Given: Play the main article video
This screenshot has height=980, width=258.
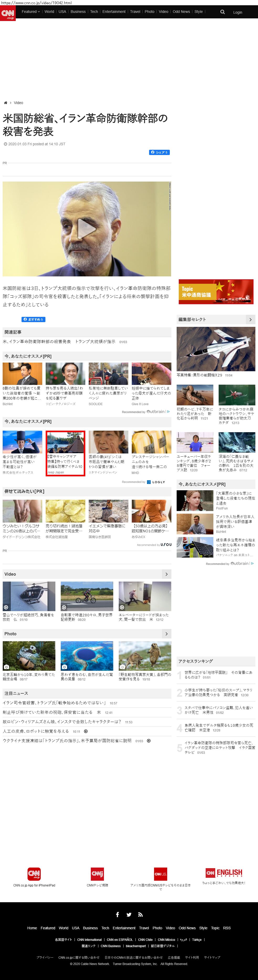Looking at the screenshot, I should point(87,229).
